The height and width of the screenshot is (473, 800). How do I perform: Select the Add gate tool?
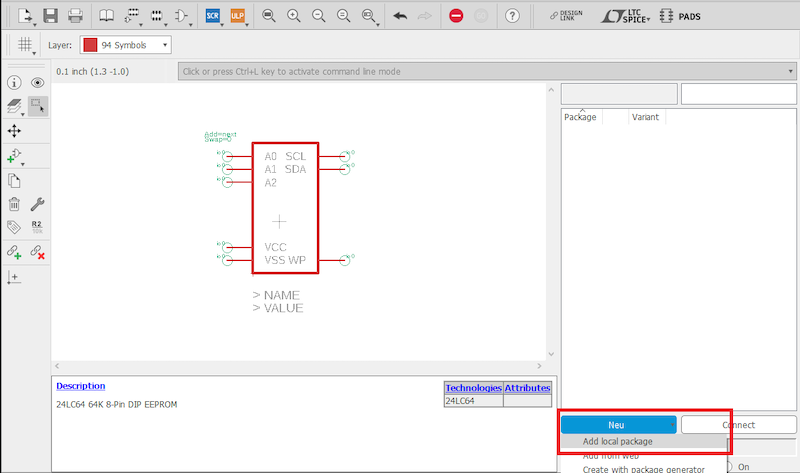click(14, 156)
